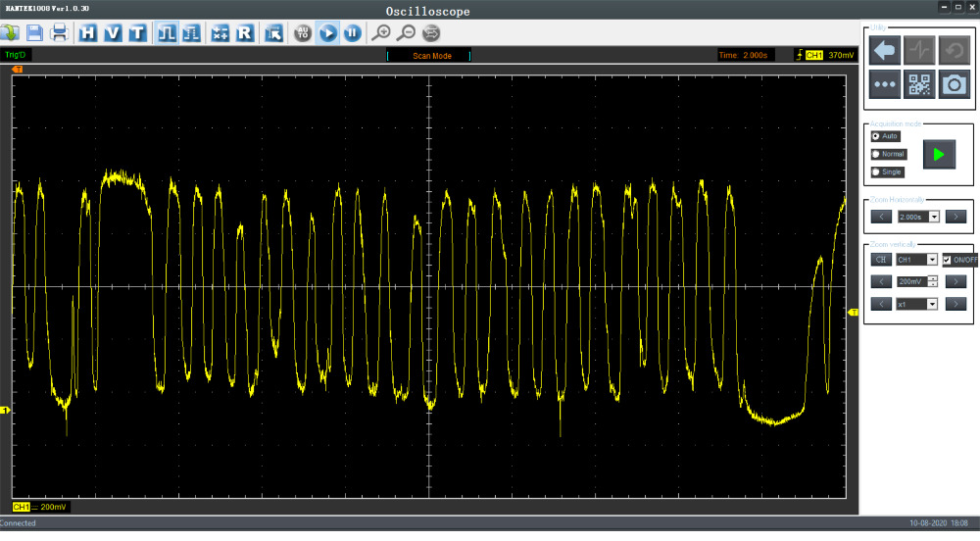
Task: Open the Horizontal (H) settings
Action: (87, 32)
